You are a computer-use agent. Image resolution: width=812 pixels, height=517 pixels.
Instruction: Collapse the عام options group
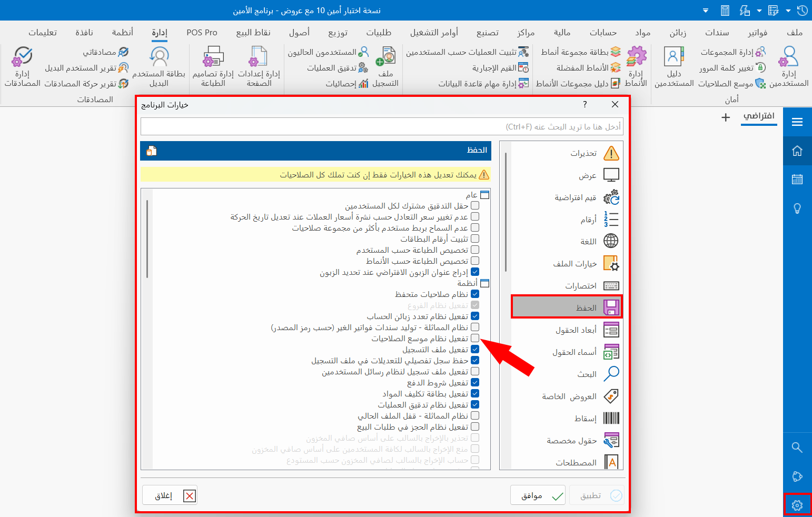485,194
